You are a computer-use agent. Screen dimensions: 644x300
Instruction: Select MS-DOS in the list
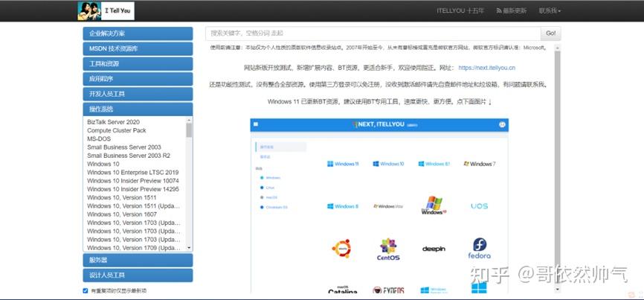pyautogui.click(x=99, y=139)
